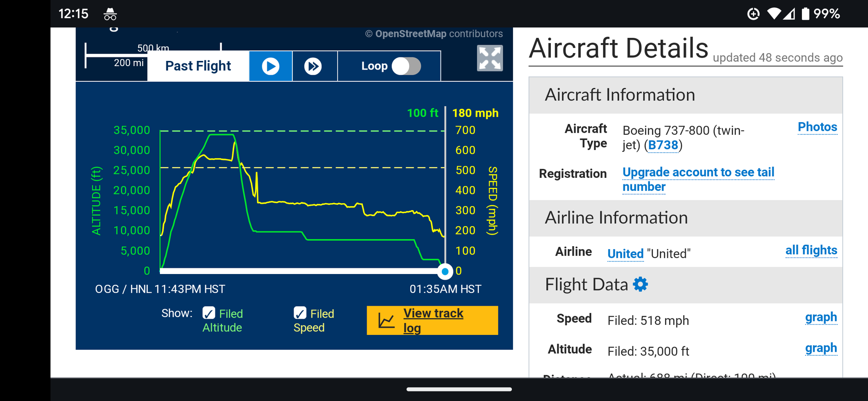This screenshot has width=868, height=401.
Task: Open the View track log button
Action: pos(433,320)
